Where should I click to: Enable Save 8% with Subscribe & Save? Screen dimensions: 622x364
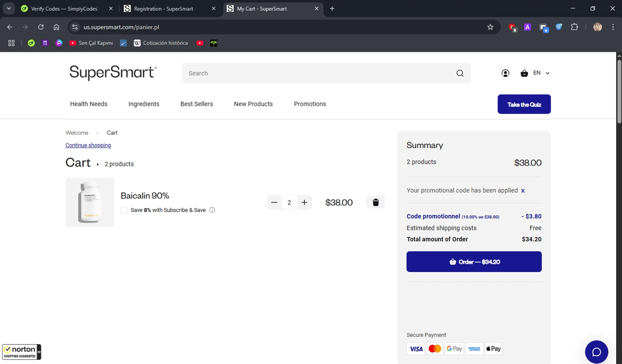pyautogui.click(x=124, y=210)
